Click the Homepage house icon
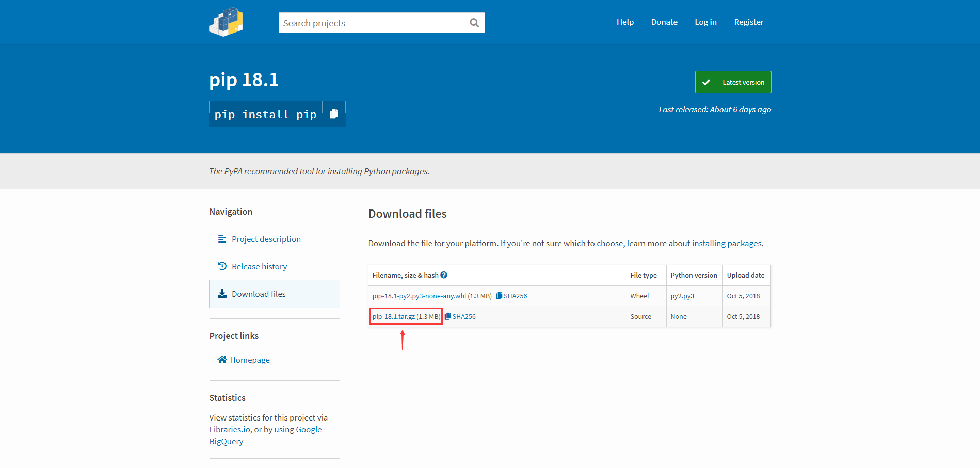The image size is (980, 468). 222,360
